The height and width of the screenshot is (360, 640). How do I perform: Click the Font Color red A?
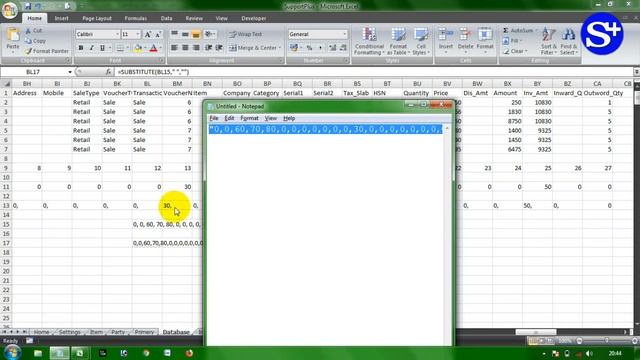[153, 48]
